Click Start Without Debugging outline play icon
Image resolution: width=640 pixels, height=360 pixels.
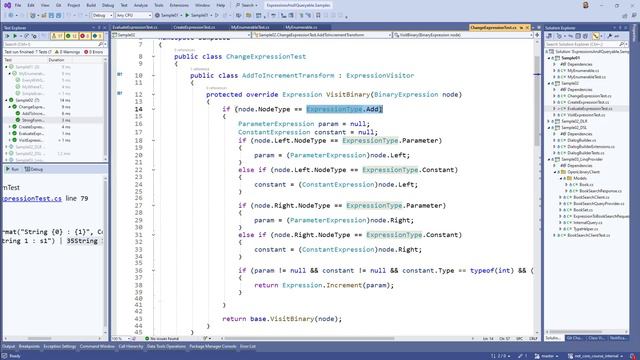[x=217, y=15]
